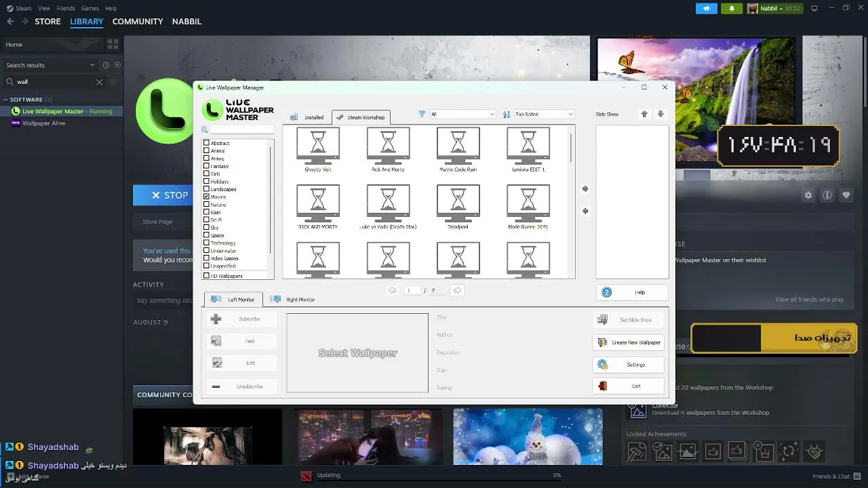Add wallpaper to slide show with right arrow
Viewport: 868px width, 488px height.
point(585,189)
